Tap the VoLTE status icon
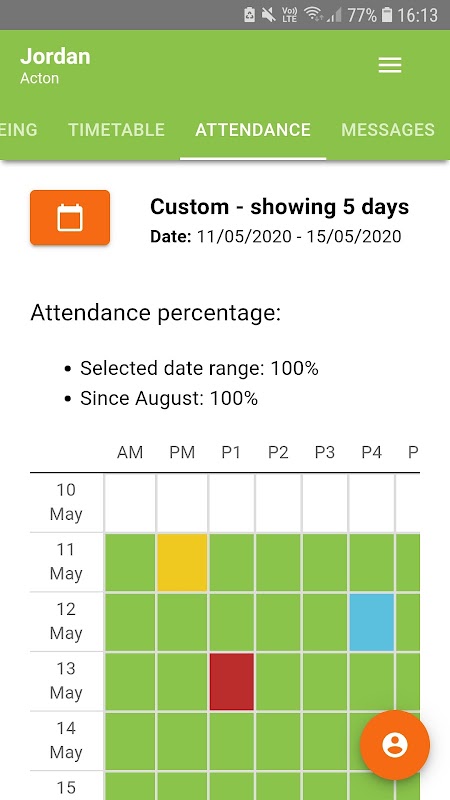Image resolution: width=450 pixels, height=800 pixels. [289, 15]
